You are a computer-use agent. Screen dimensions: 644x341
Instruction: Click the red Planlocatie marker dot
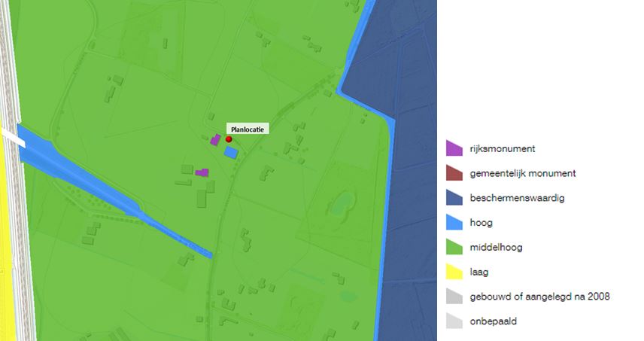point(229,139)
